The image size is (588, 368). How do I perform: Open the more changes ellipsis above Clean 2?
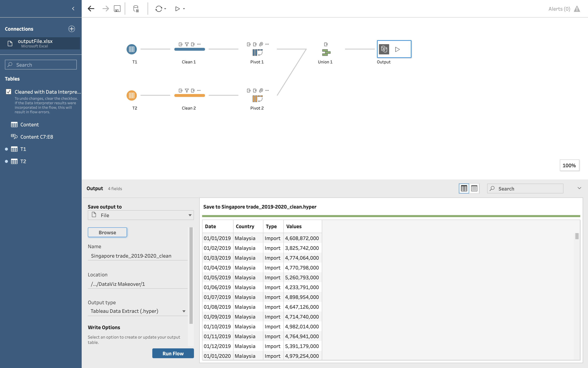coord(199,90)
